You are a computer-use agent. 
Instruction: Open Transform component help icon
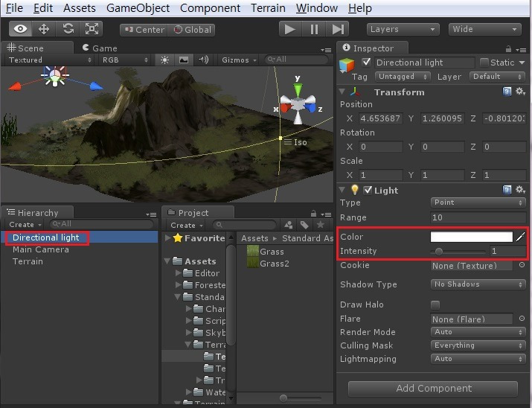coord(507,92)
